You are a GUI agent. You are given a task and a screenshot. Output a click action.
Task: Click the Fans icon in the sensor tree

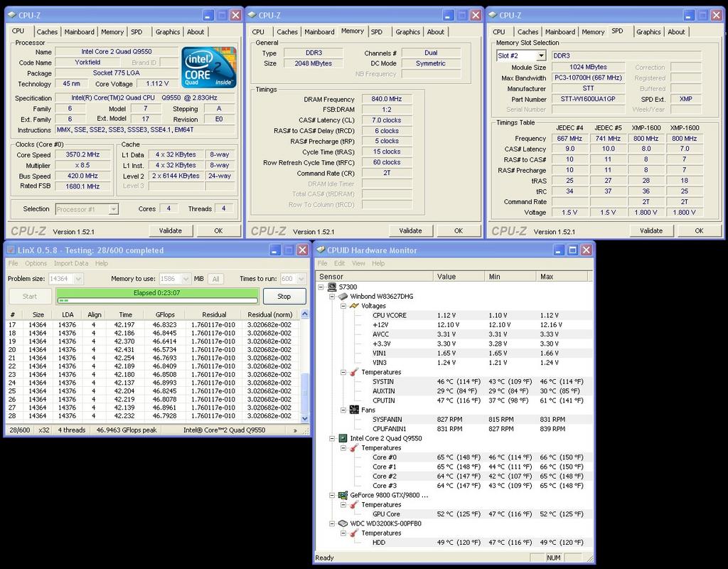(354, 410)
